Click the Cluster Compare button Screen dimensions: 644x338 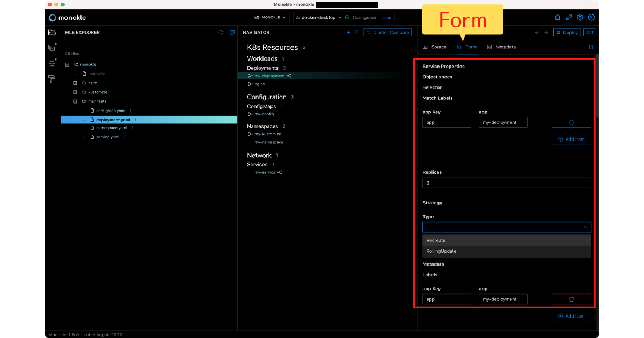click(x=387, y=32)
